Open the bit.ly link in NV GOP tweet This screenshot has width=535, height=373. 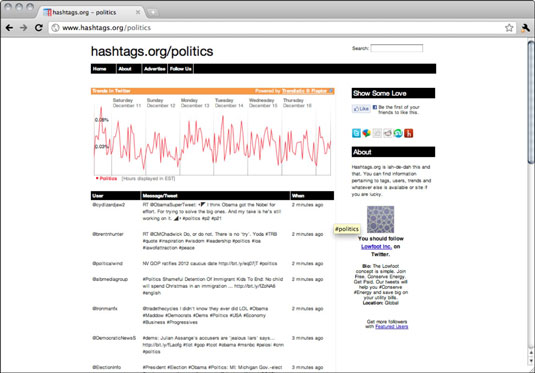(x=238, y=263)
